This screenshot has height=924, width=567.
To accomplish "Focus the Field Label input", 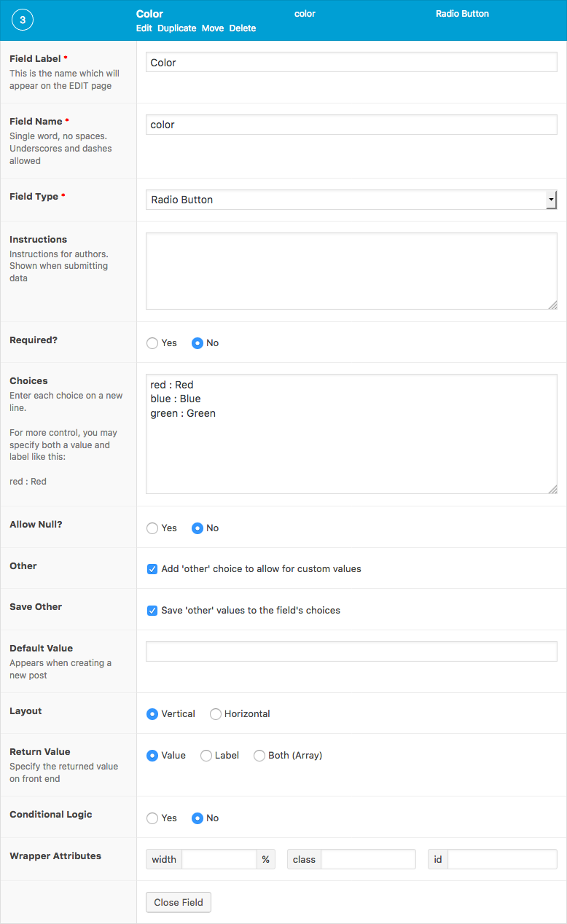I will 350,62.
